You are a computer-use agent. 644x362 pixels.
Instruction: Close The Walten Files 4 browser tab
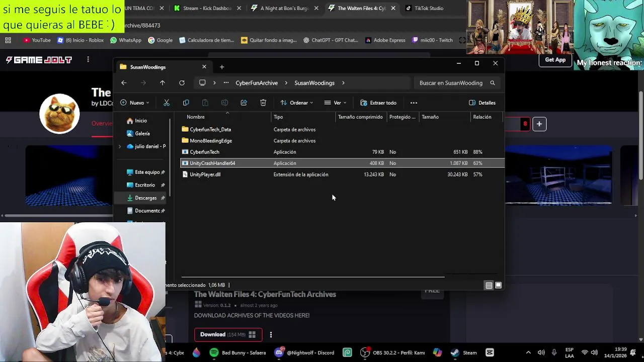click(393, 8)
